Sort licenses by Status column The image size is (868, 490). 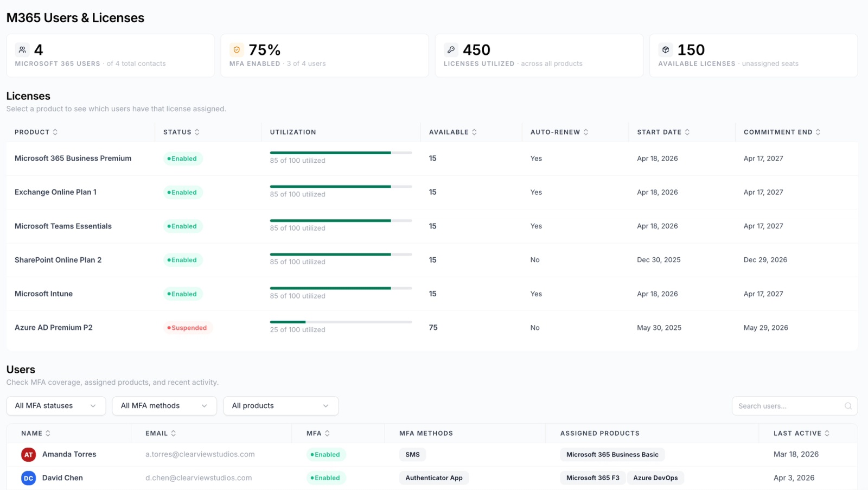tap(181, 132)
